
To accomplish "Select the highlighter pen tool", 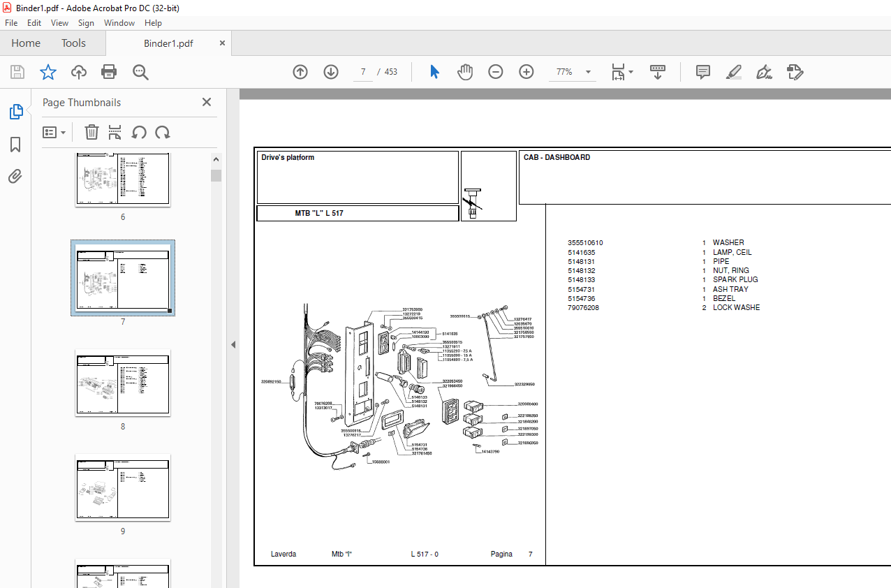I will coord(734,72).
